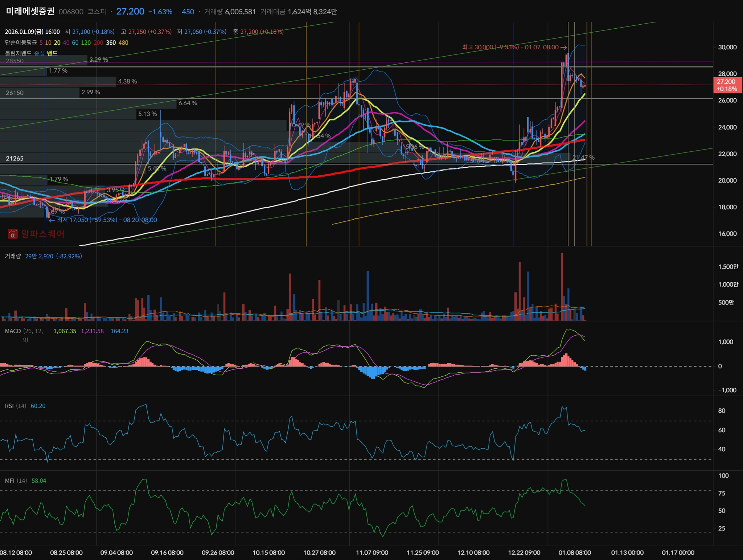Click the 21265 horizontal price level label
Image resolution: width=743 pixels, height=560 pixels.
point(15,159)
